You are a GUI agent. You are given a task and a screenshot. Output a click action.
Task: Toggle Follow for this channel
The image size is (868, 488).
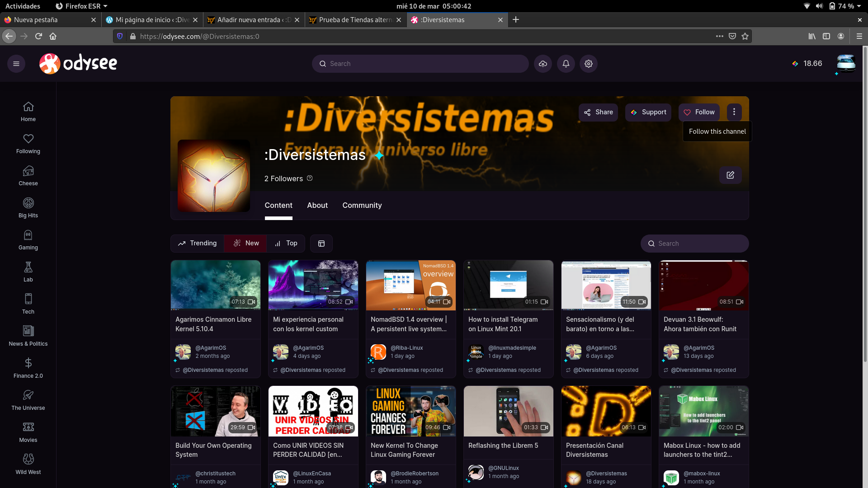pyautogui.click(x=699, y=112)
